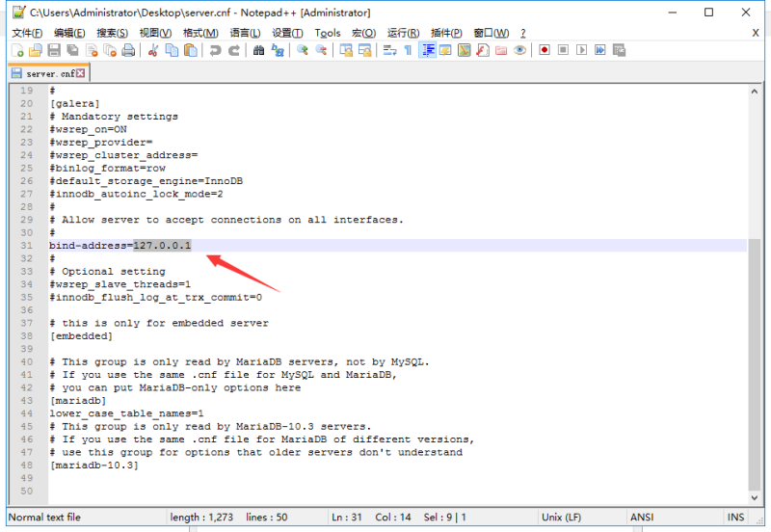Screen dimensions: 771x532
Task: Toggle synchronized vertical scrolling
Action: point(346,50)
